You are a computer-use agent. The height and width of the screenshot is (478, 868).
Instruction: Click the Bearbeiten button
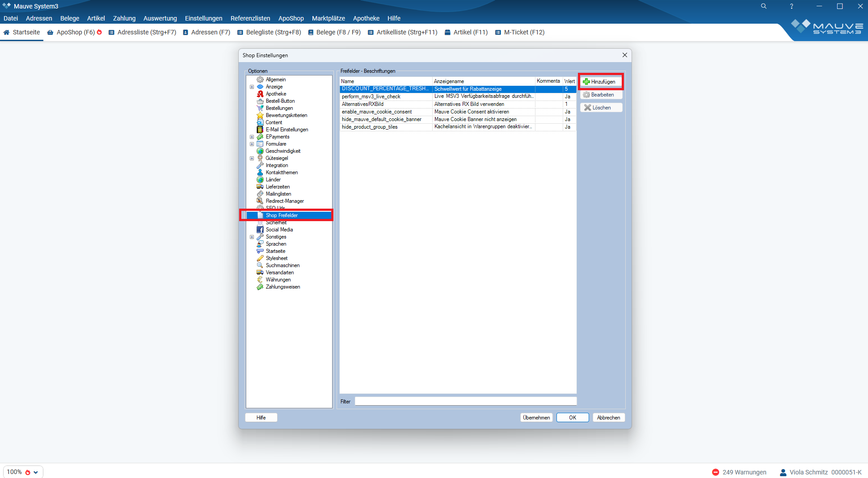pyautogui.click(x=601, y=95)
